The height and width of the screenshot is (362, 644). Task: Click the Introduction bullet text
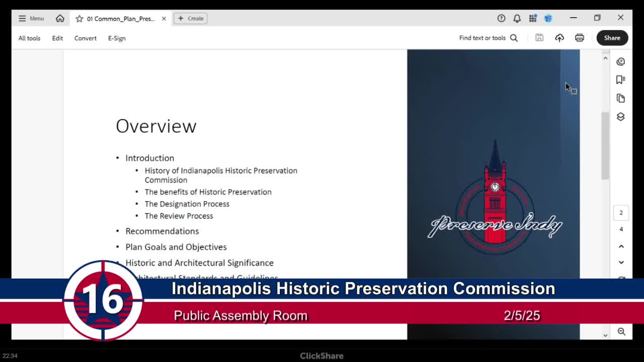[150, 158]
